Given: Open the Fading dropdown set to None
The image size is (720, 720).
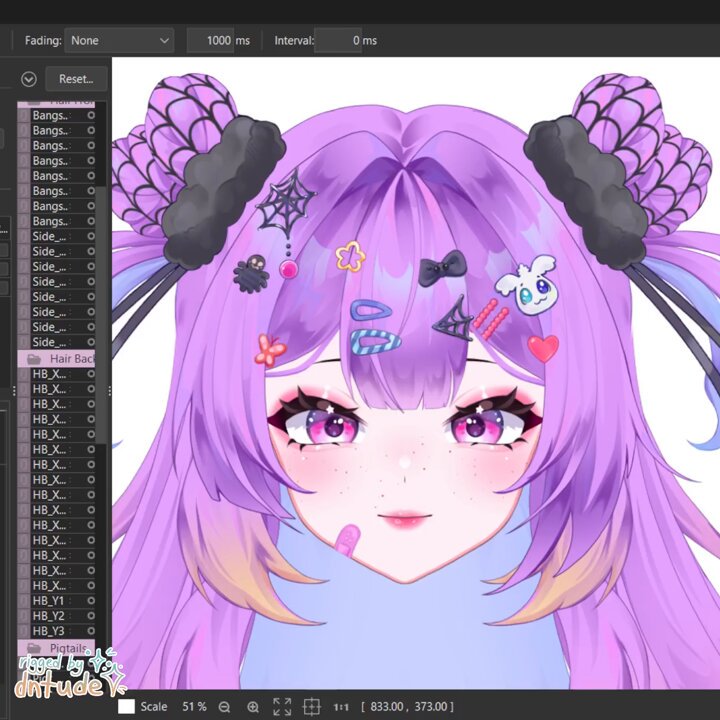Looking at the screenshot, I should click(x=119, y=40).
